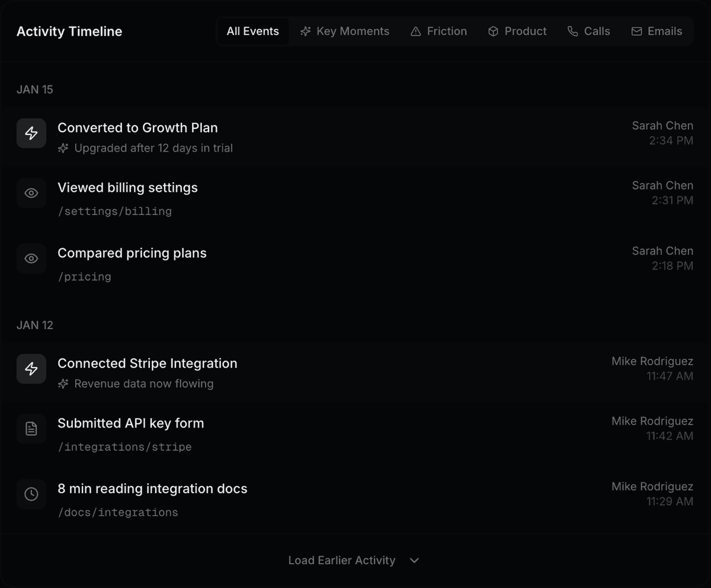Click the lightning icon on Connected Stripe Integration
Screen dimensions: 711x588
[x=31, y=368]
